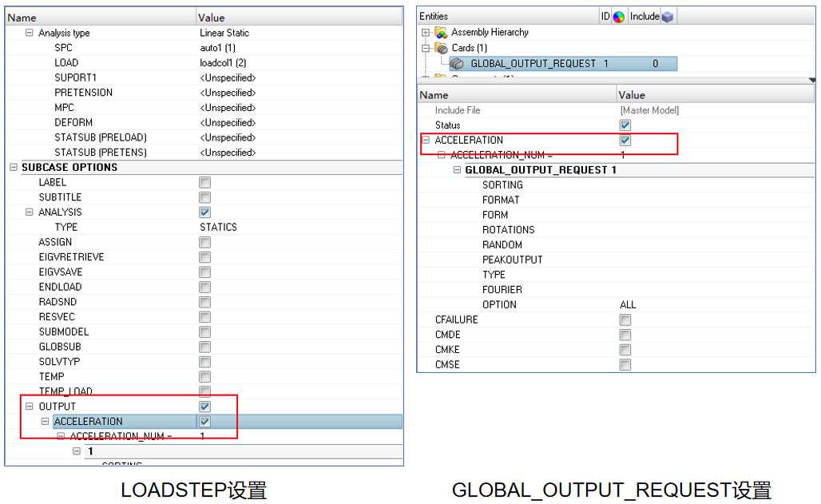This screenshot has height=504, width=821.
Task: Enable the EIGVRETRIEVE checkbox
Action: (x=204, y=257)
